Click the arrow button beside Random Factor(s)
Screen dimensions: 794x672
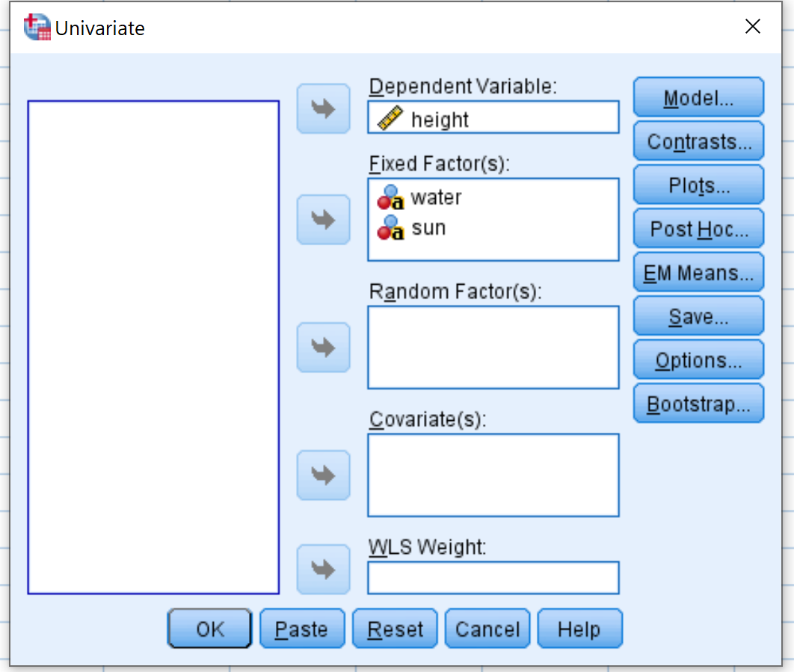pyautogui.click(x=324, y=348)
